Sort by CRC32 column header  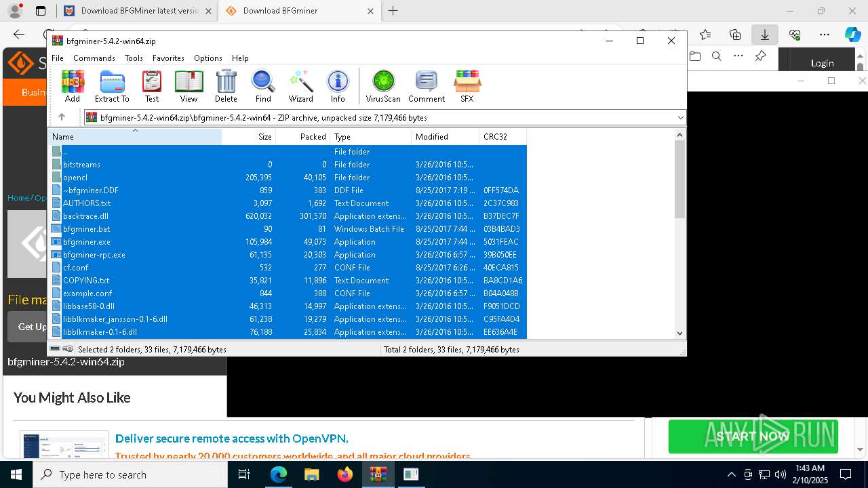[502, 137]
